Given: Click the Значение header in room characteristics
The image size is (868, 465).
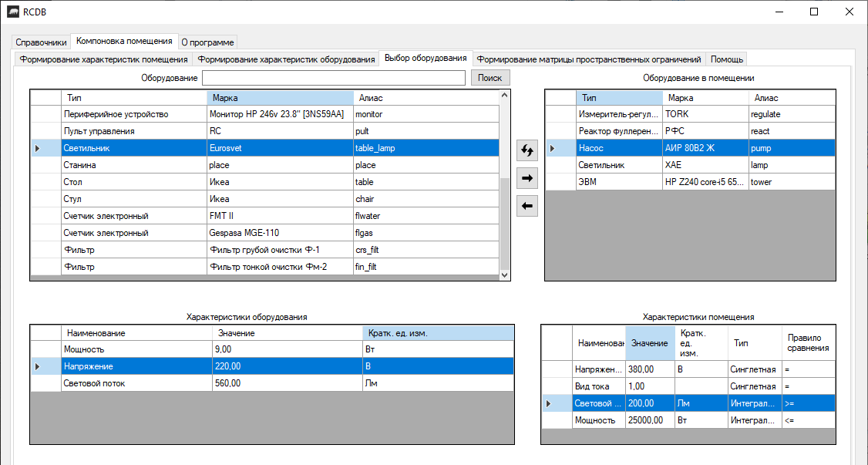Looking at the screenshot, I should (x=648, y=343).
